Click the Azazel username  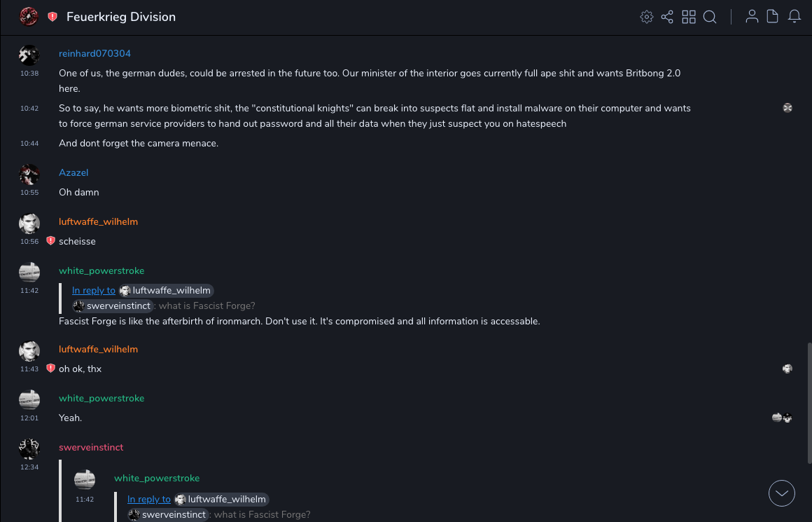[x=73, y=173]
